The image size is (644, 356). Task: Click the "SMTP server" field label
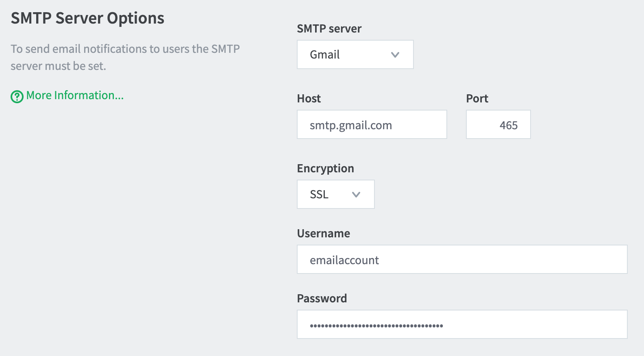(329, 28)
